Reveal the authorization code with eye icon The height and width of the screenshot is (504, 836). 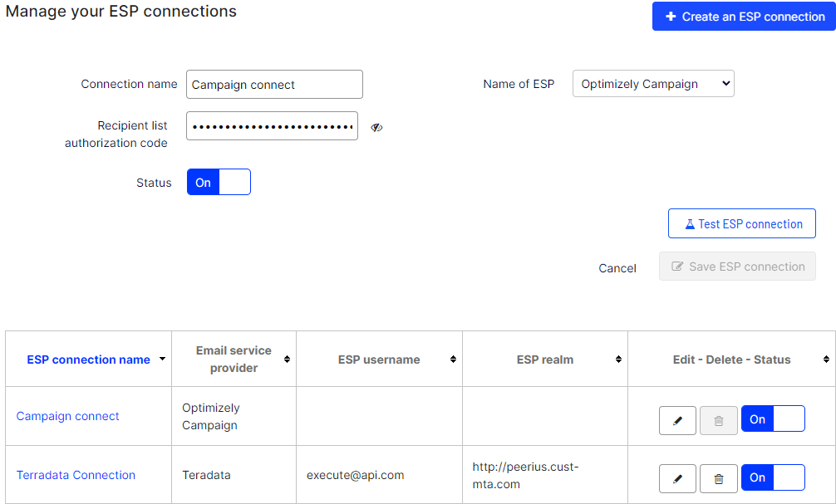pyautogui.click(x=376, y=127)
